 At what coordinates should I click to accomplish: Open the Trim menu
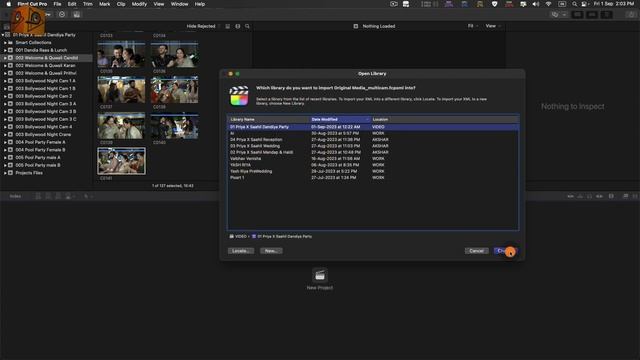click(88, 4)
